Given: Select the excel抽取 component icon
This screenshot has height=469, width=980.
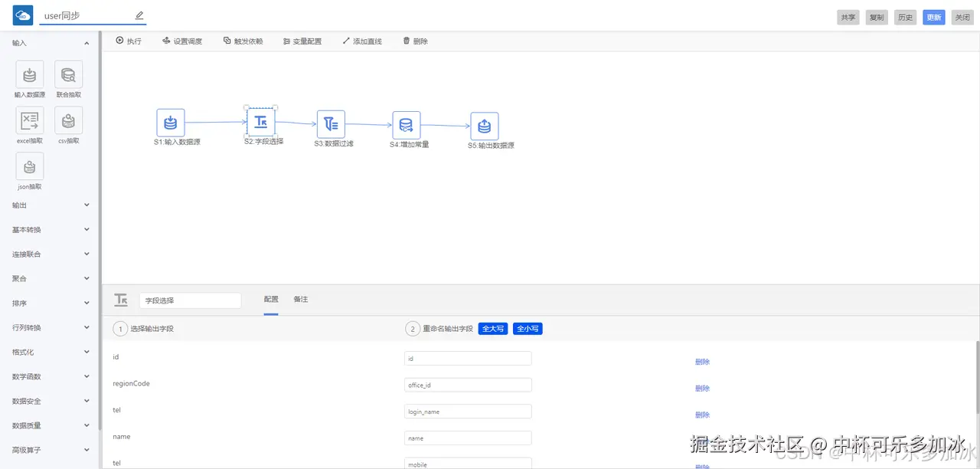Looking at the screenshot, I should [30, 120].
